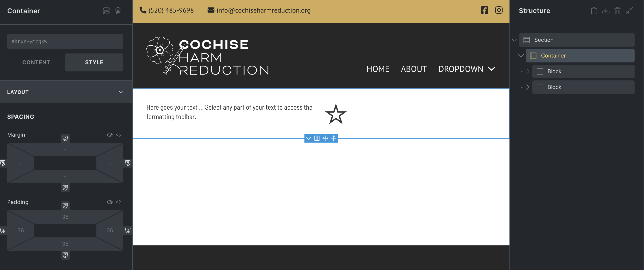Click the #brxe-ymcgkw ID input field
The height and width of the screenshot is (270, 644).
[x=65, y=41]
